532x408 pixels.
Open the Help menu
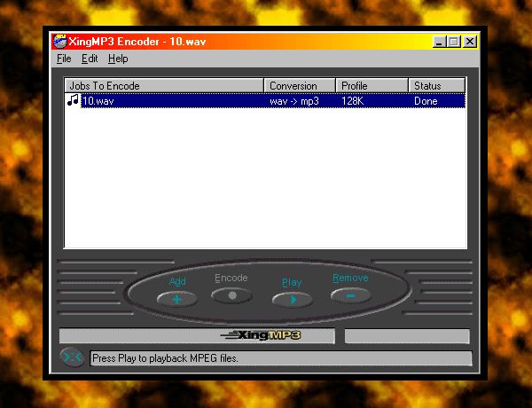(118, 59)
